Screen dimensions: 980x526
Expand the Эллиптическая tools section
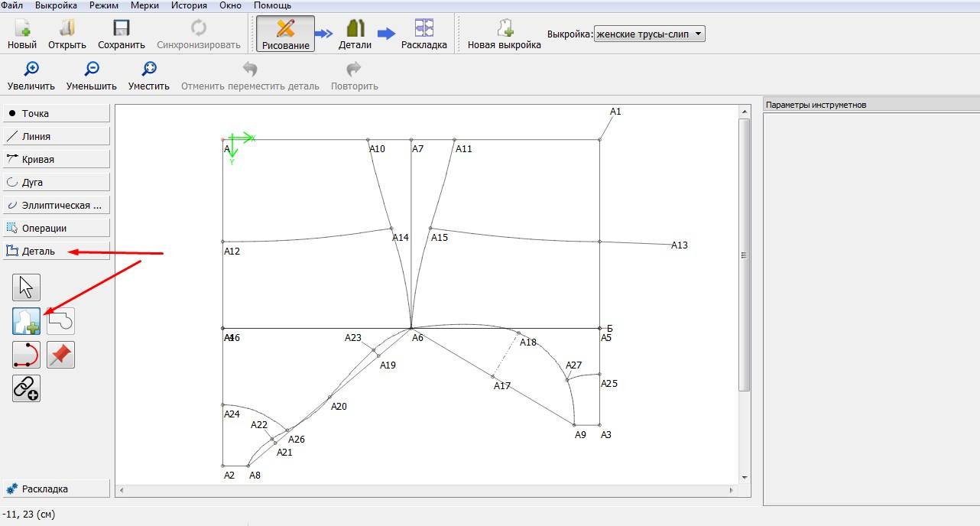tap(57, 205)
